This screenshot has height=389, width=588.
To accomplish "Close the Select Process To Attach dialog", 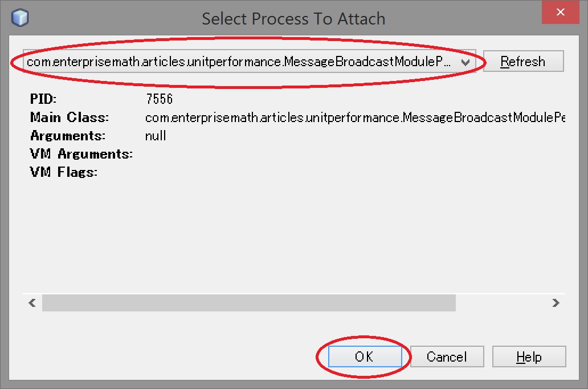I will click(x=561, y=13).
